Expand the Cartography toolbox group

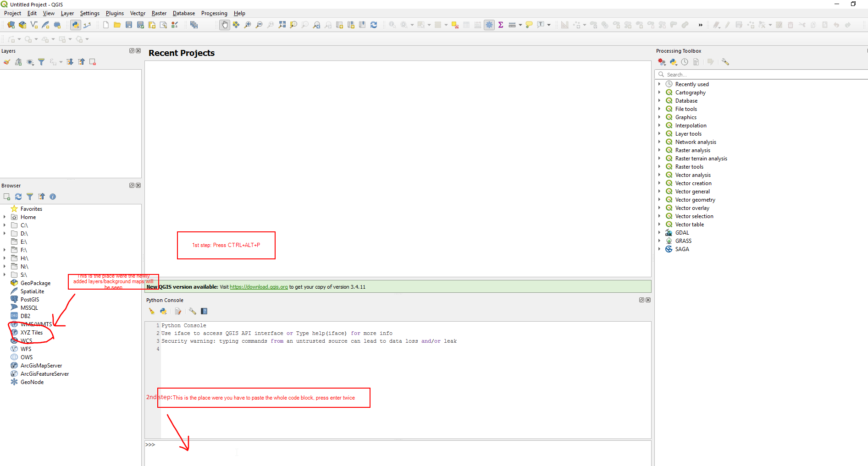(x=659, y=93)
